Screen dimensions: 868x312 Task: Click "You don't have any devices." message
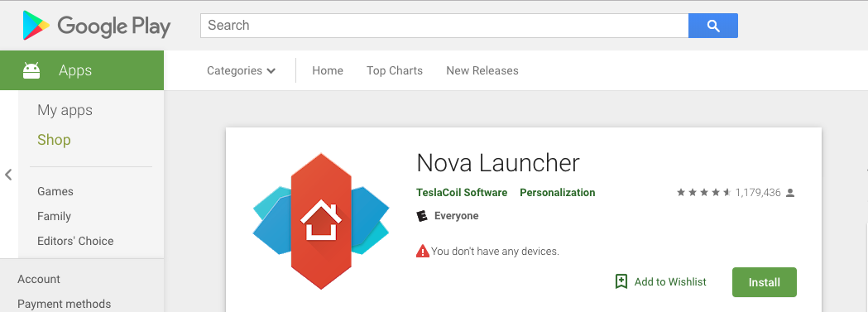[x=495, y=251]
